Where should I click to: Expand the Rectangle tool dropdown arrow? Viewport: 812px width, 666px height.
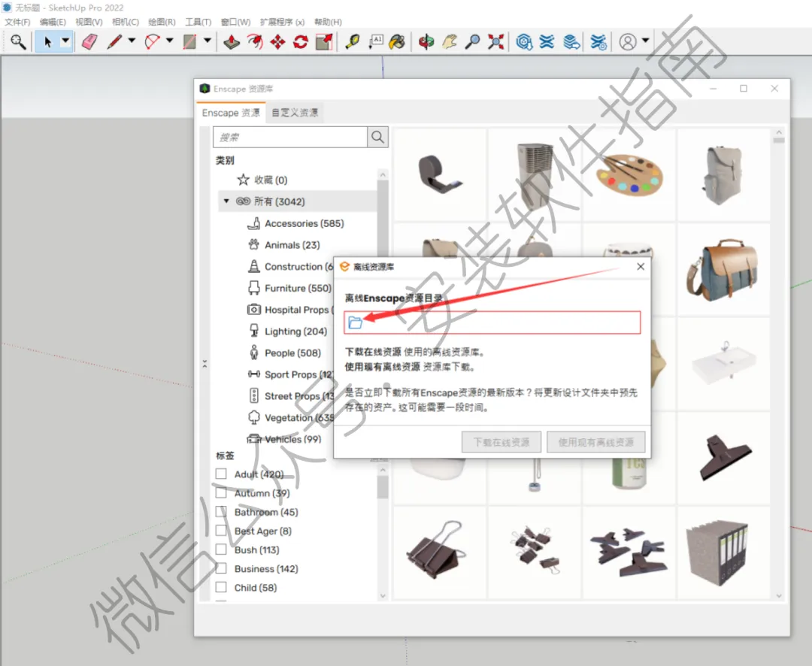click(x=208, y=41)
